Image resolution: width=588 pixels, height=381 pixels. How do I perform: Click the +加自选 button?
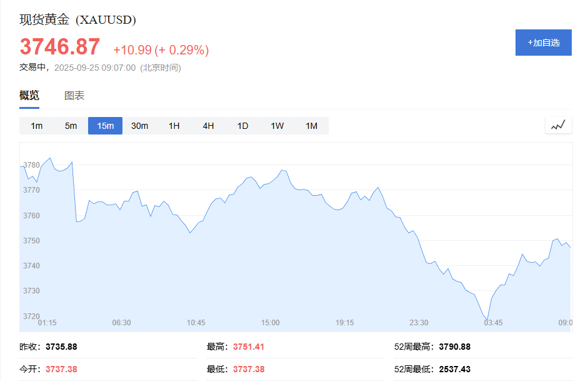coord(543,43)
